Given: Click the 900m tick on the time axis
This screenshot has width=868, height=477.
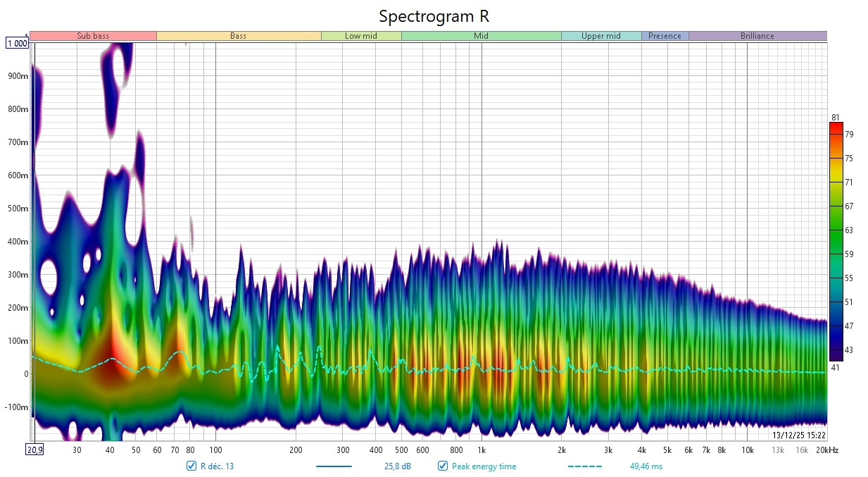Looking at the screenshot, I should click(18, 76).
